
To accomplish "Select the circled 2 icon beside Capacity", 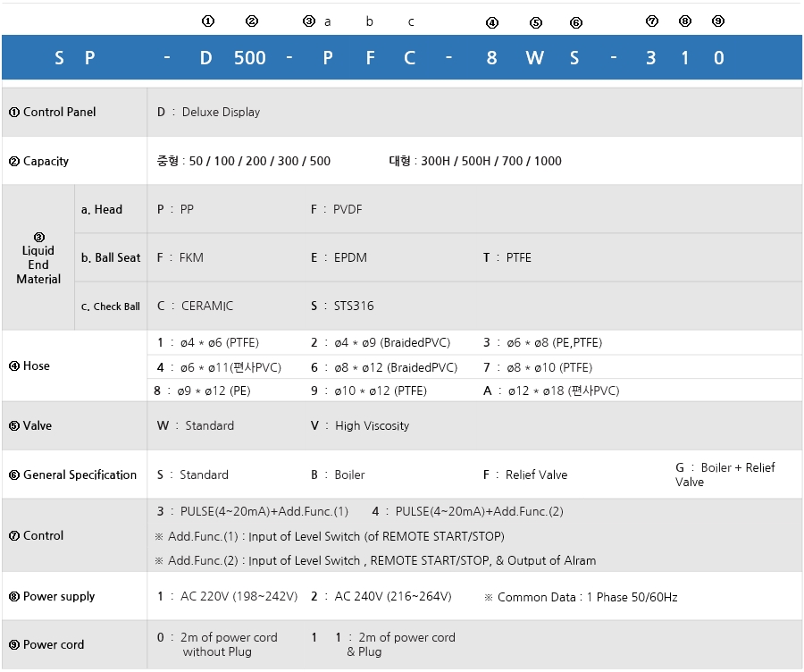I will point(14,162).
